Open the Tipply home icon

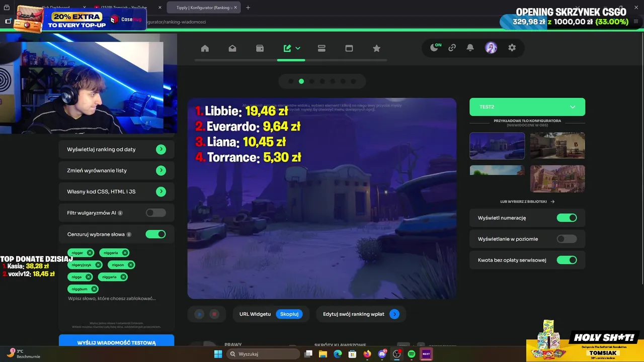205,48
